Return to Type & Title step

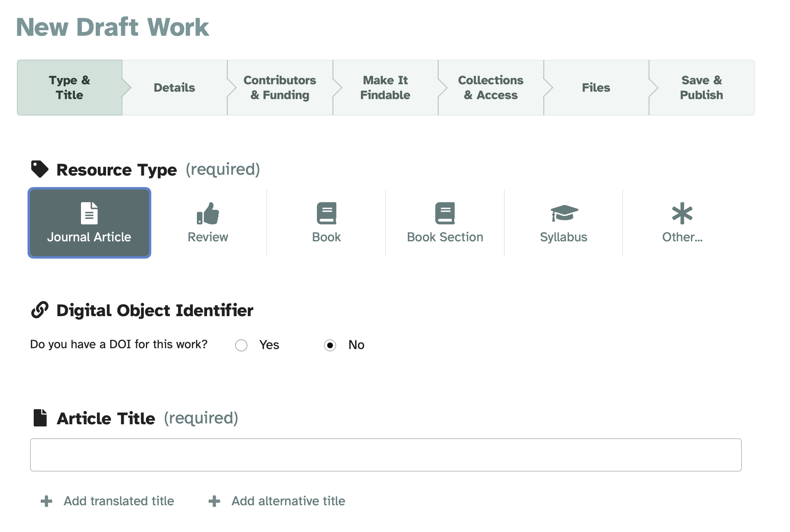(69, 88)
